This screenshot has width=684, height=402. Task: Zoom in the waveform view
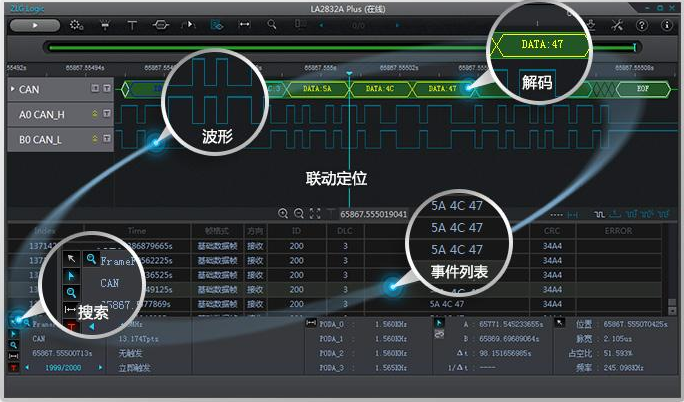coord(283,214)
